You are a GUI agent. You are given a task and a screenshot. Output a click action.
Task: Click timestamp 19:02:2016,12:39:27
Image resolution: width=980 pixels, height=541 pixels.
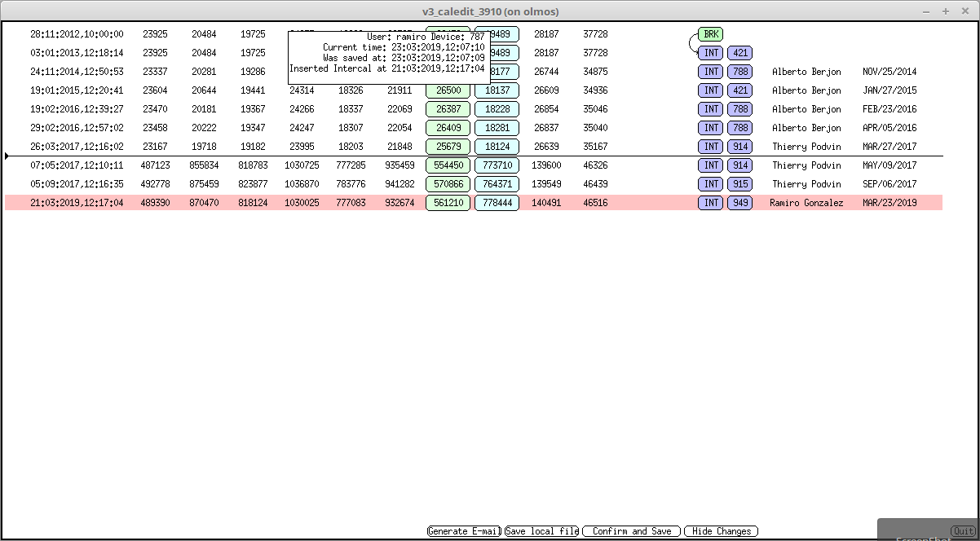(x=77, y=109)
